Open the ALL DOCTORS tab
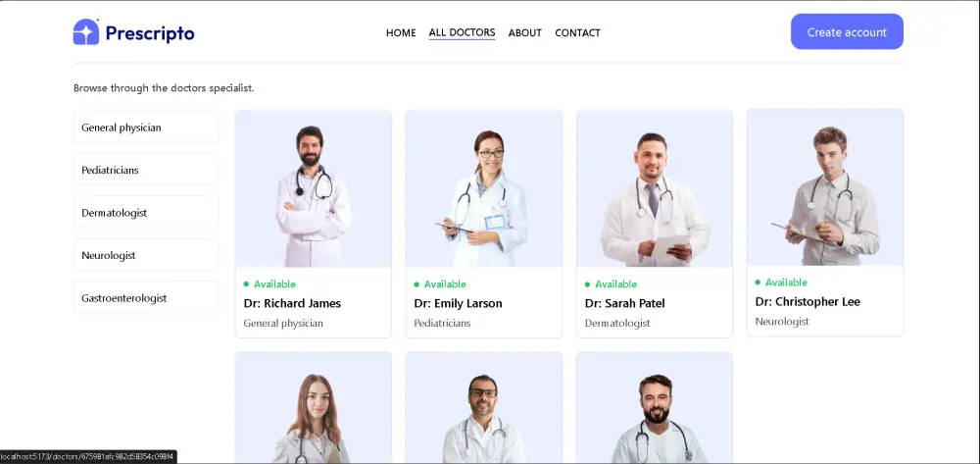The width and height of the screenshot is (980, 464). (x=462, y=32)
